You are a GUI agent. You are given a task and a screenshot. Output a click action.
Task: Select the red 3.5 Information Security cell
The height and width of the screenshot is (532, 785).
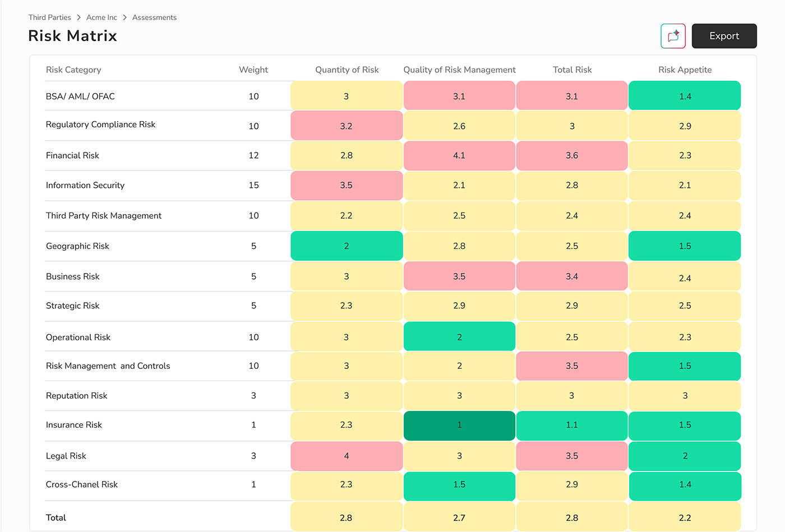click(x=346, y=185)
